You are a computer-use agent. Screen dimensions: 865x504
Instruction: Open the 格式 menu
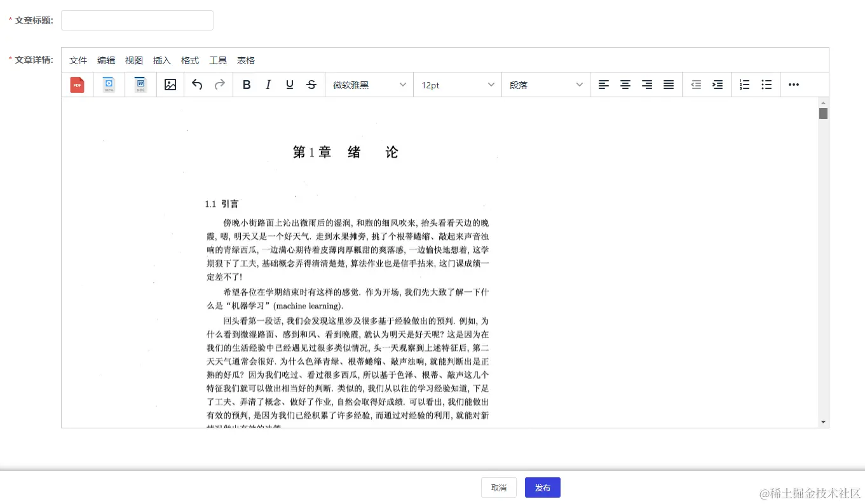pyautogui.click(x=190, y=60)
